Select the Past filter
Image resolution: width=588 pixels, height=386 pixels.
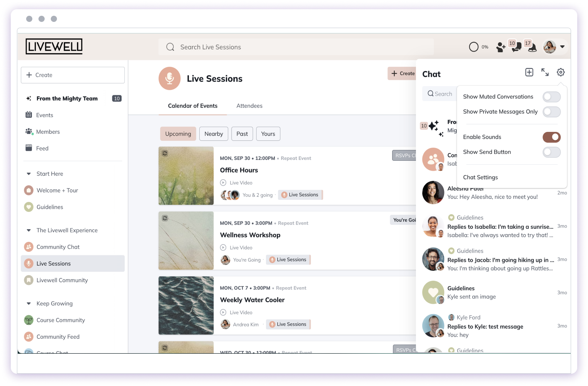[x=242, y=134]
